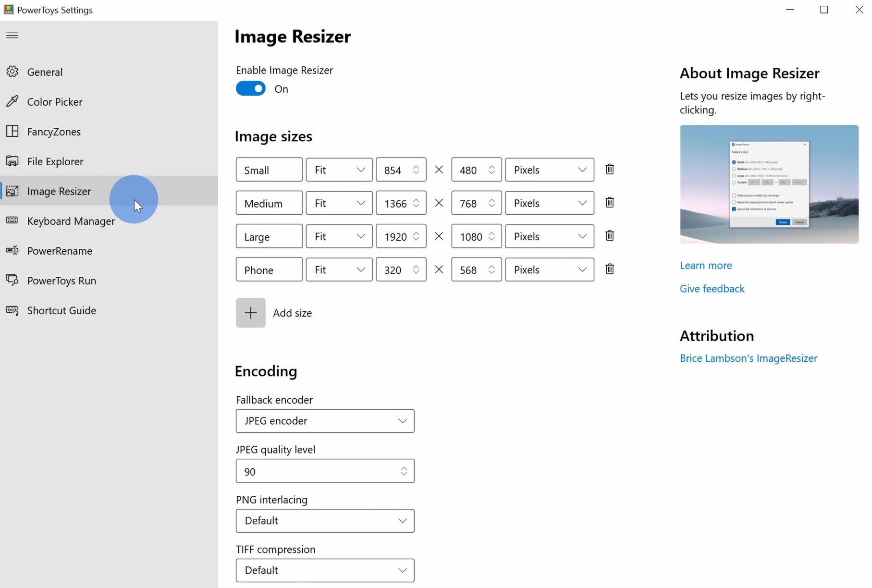
Task: Click the PowerToys Run sidebar icon
Action: click(x=12, y=280)
